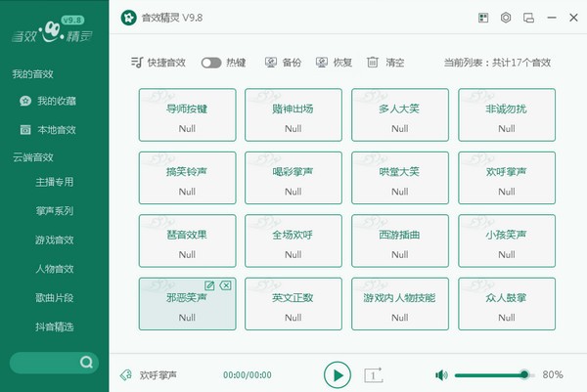Viewport: 587px width, 392px height.
Task: Play the 欢呼掌声 sound card
Action: tap(507, 178)
